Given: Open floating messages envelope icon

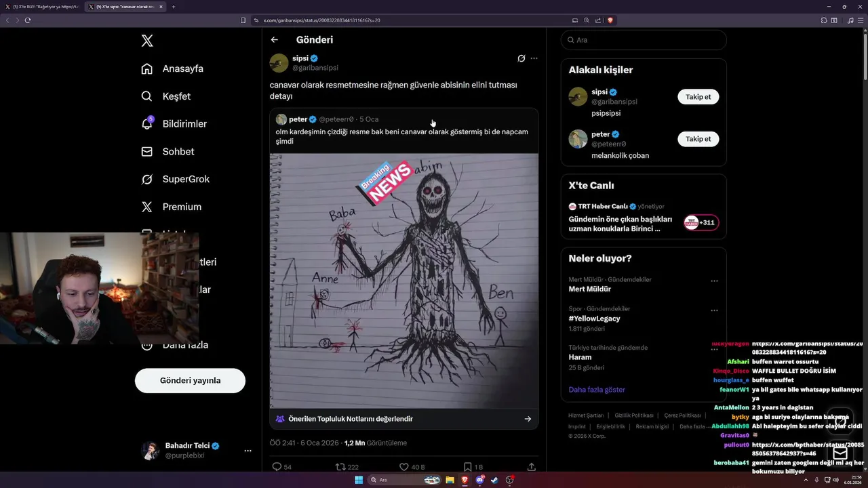Looking at the screenshot, I should tap(840, 453).
